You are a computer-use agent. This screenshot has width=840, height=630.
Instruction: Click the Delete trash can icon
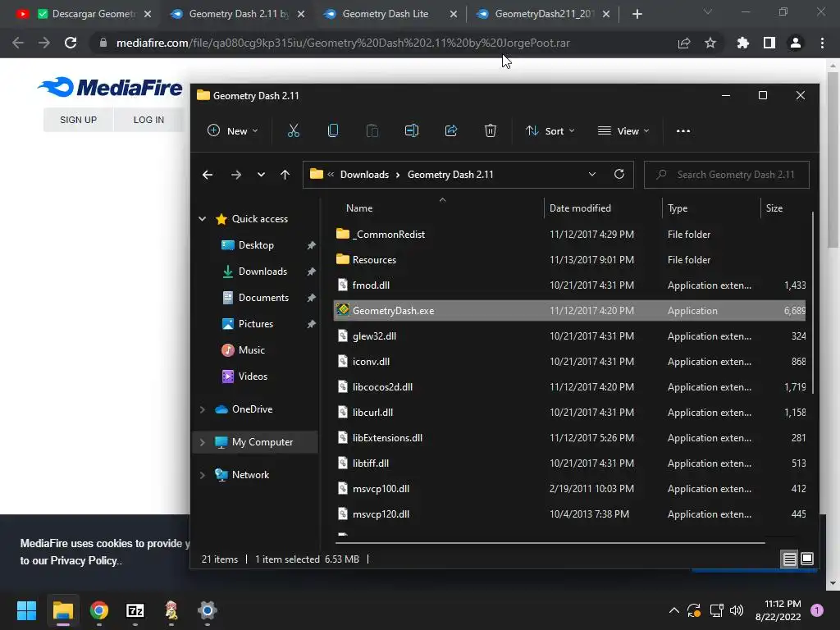[x=491, y=130]
